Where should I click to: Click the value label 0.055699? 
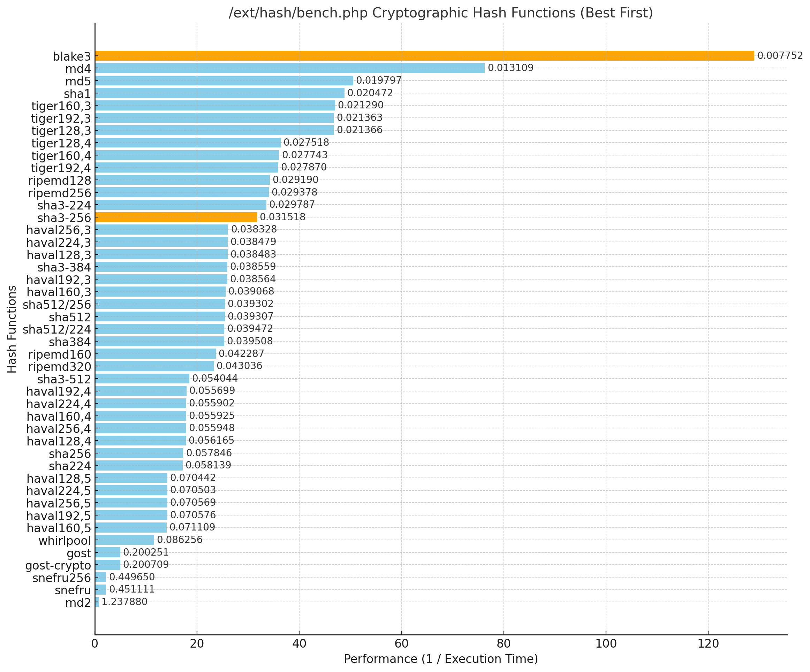[212, 391]
